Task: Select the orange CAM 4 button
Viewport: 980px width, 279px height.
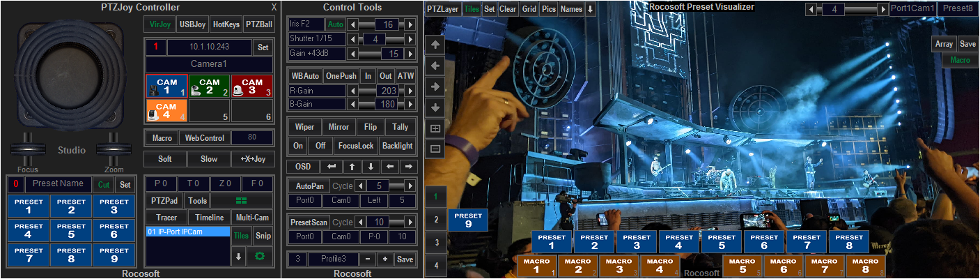Action: [167, 110]
